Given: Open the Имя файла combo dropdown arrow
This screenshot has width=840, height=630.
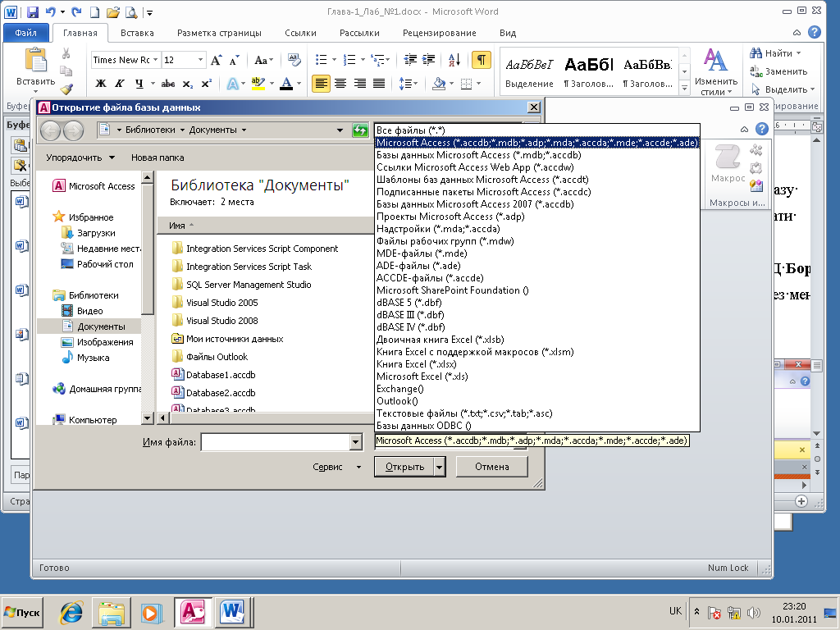Looking at the screenshot, I should tap(356, 442).
